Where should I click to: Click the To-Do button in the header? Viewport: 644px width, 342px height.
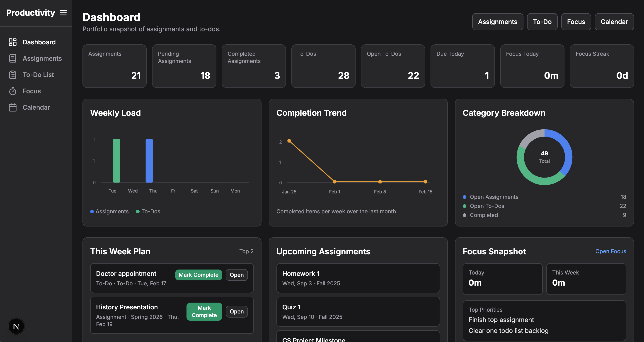pyautogui.click(x=542, y=22)
